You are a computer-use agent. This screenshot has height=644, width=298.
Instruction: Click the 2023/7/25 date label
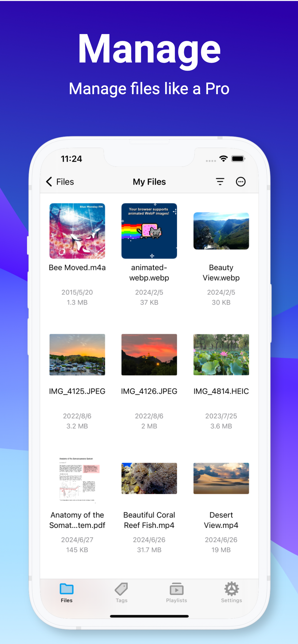tap(221, 416)
